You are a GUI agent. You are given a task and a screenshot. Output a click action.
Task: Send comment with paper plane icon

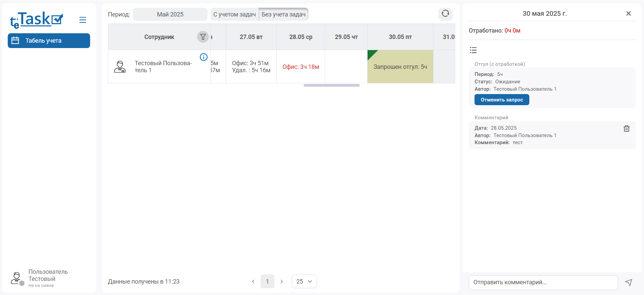point(629,283)
